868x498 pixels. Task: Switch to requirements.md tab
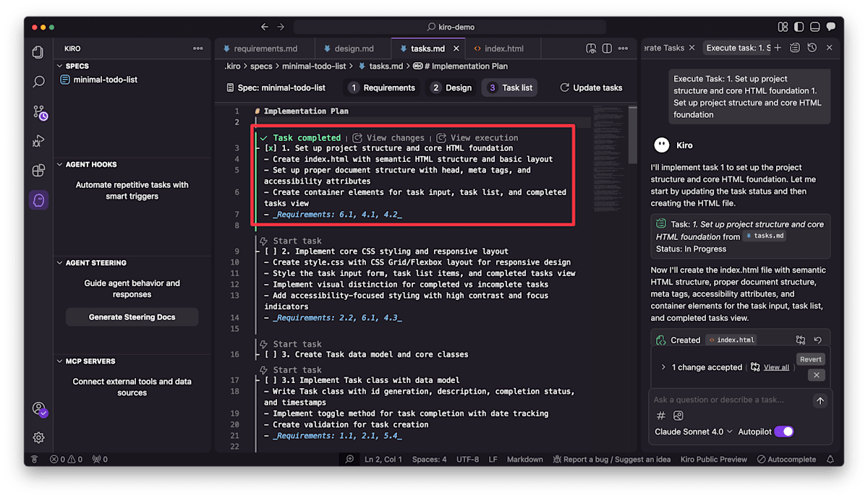(265, 48)
